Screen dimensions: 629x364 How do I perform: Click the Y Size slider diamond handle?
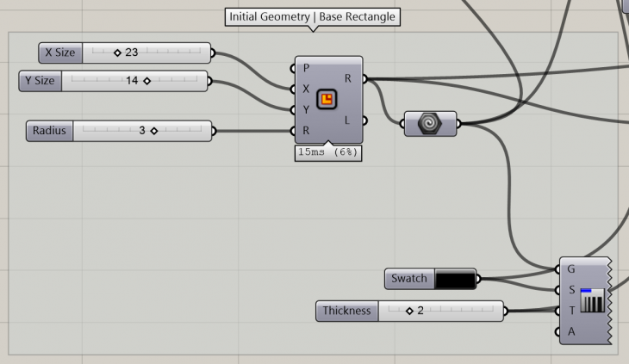point(146,81)
